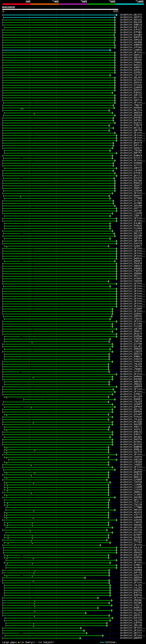Viewport: 146px width, 644px height.
Task: Click the green ~80% identity legend segment
Action: [101, 4]
